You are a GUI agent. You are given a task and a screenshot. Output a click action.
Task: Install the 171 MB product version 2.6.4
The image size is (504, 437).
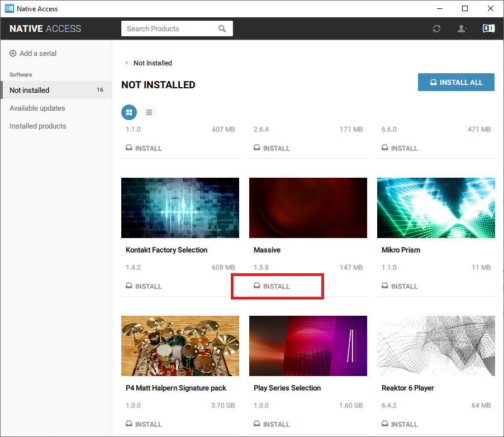(x=272, y=148)
